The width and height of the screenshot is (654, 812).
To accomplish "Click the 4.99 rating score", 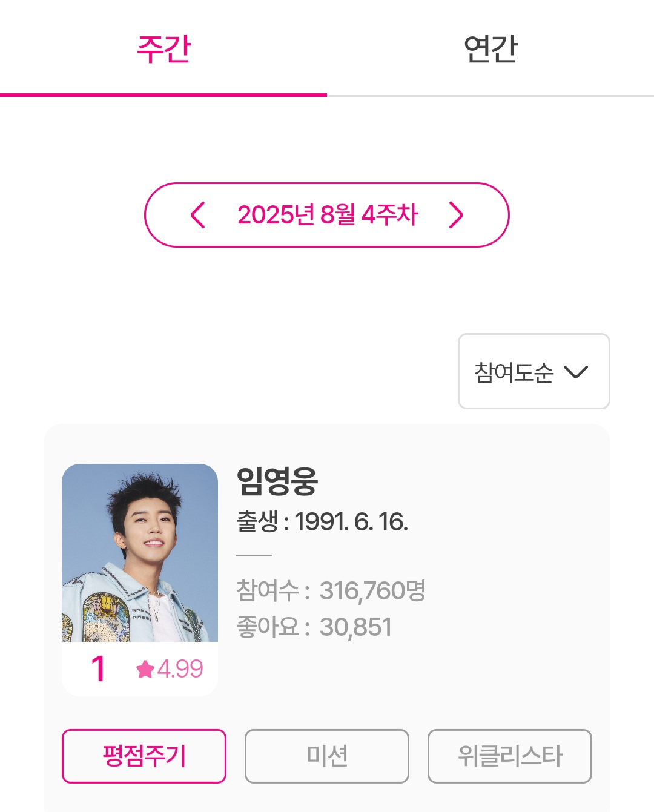I will point(180,669).
